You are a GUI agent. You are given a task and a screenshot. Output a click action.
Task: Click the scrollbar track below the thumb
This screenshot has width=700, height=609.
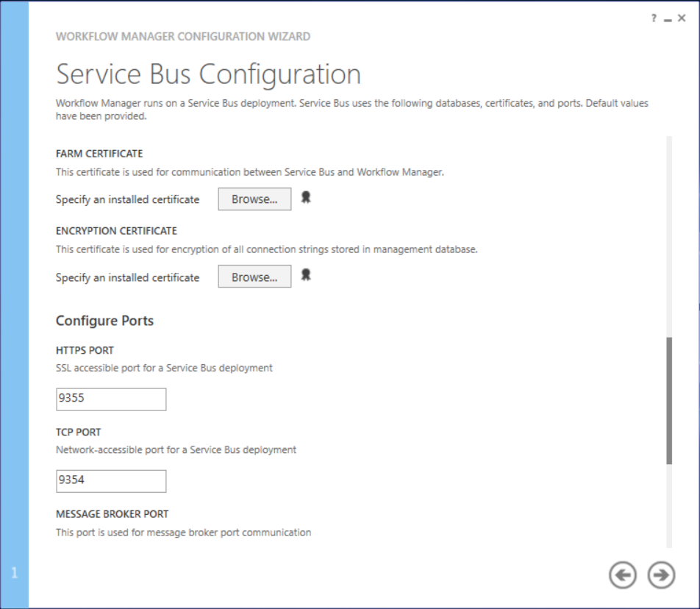669,508
